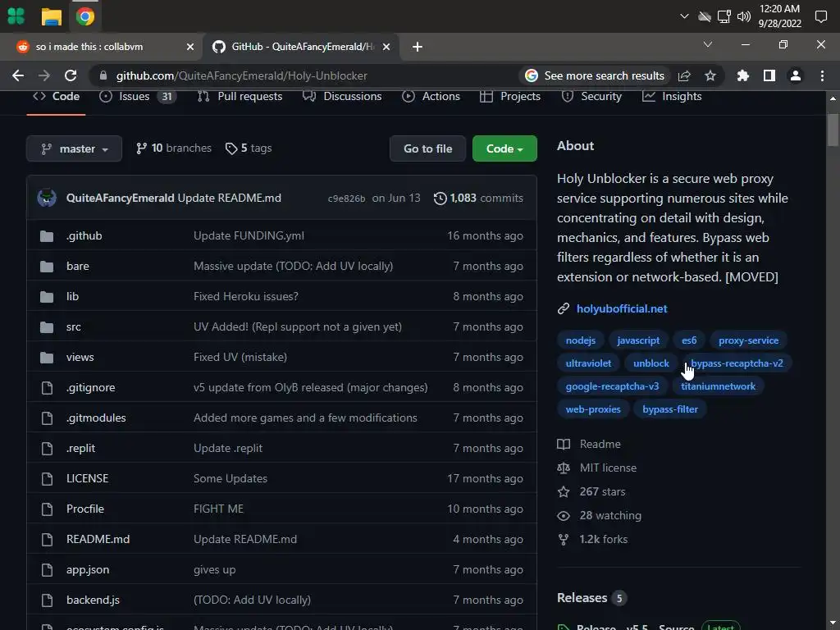The width and height of the screenshot is (840, 630).
Task: Open the views folder
Action: tap(80, 358)
